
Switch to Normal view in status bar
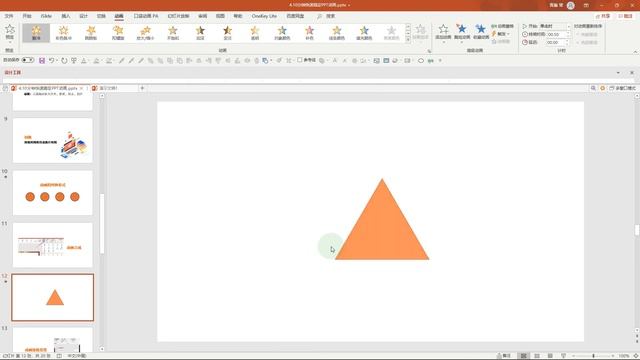(523, 356)
